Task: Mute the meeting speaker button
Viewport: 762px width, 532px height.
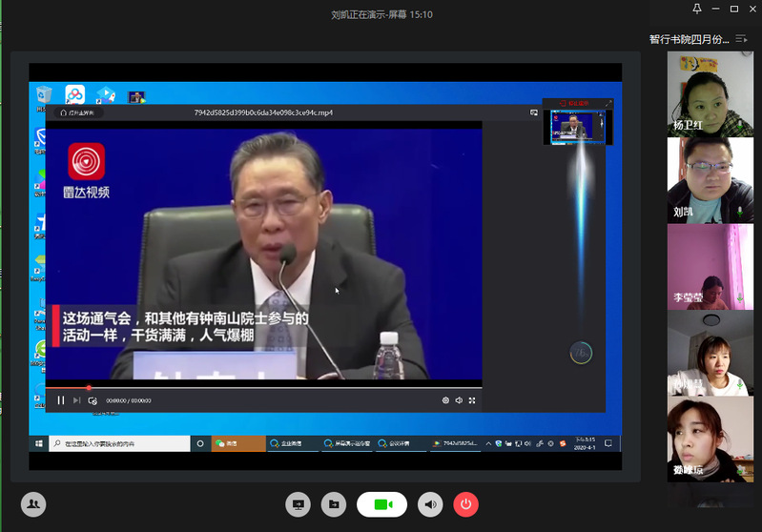Action: coord(431,504)
